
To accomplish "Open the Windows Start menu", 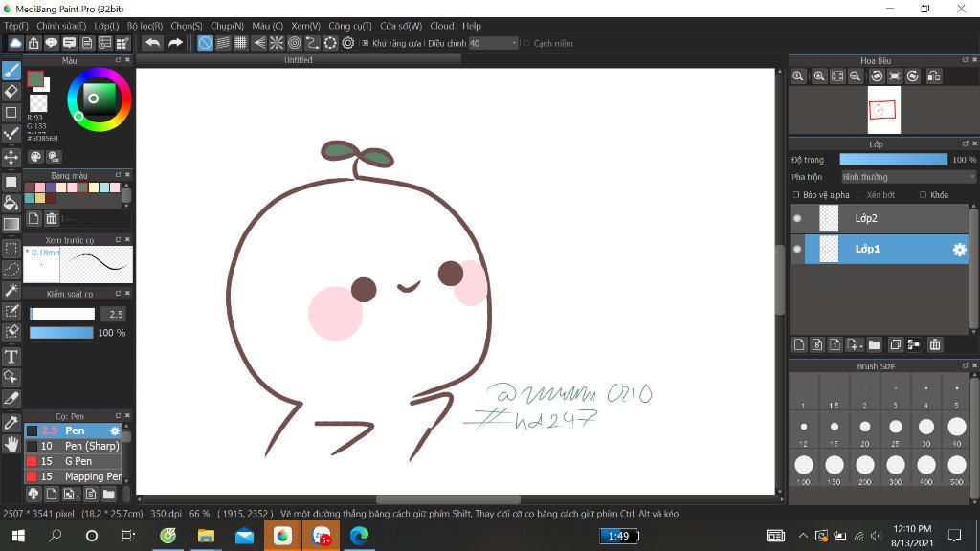I will [x=18, y=536].
